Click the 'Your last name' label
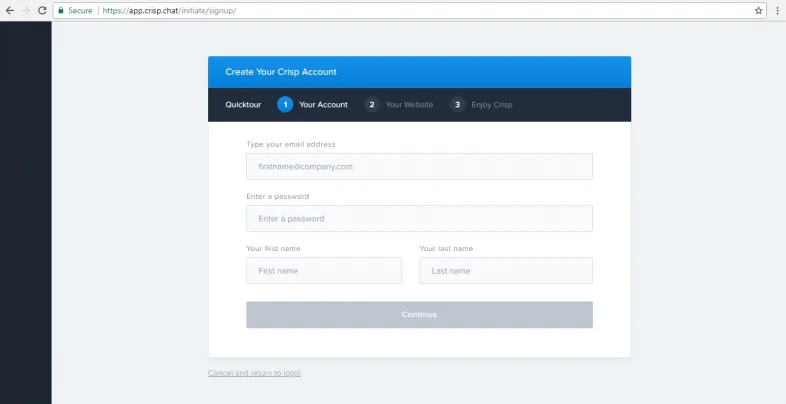The image size is (786, 404). point(446,249)
